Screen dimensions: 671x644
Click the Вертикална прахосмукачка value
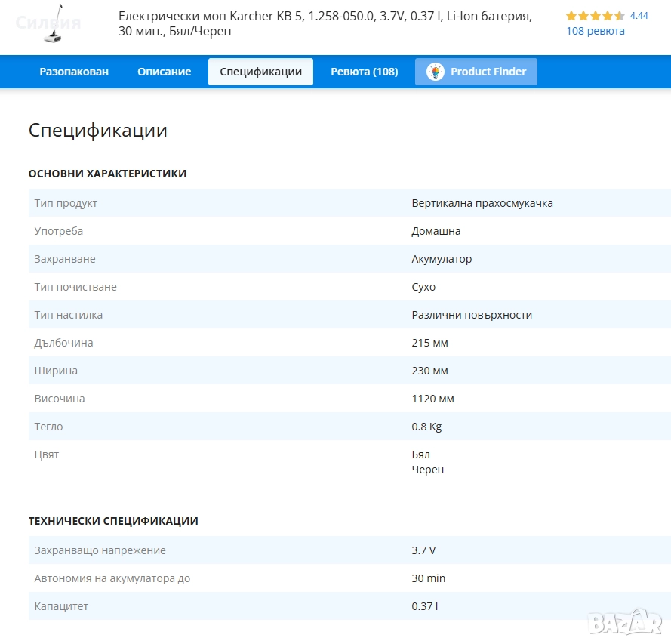coord(482,203)
